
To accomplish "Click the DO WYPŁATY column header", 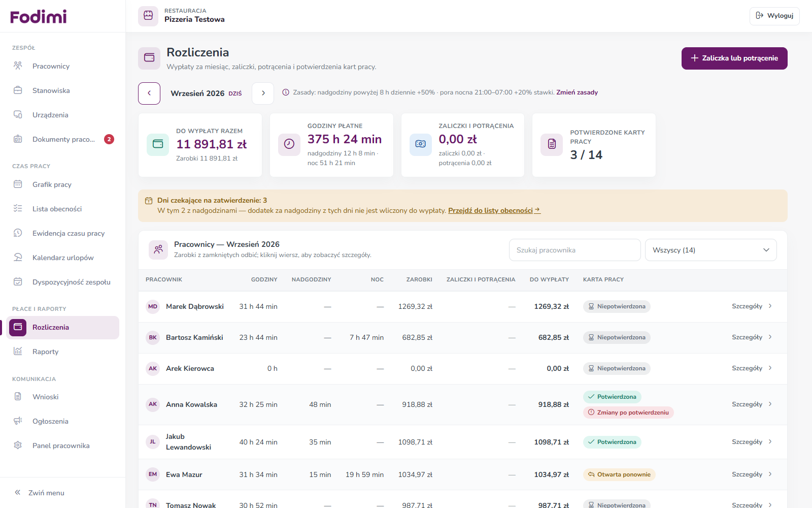I will pos(549,279).
